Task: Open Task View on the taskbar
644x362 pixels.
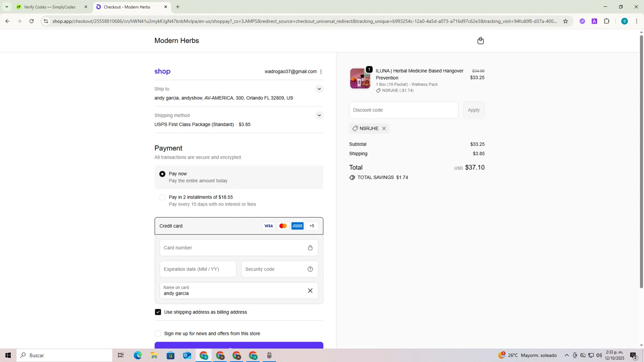Action: pyautogui.click(x=121, y=356)
